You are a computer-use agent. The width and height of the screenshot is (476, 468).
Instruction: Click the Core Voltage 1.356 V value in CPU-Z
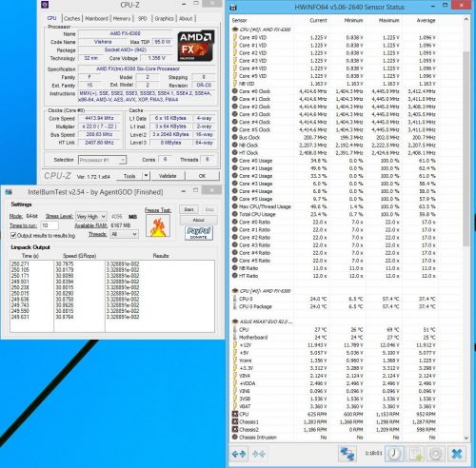[x=157, y=58]
